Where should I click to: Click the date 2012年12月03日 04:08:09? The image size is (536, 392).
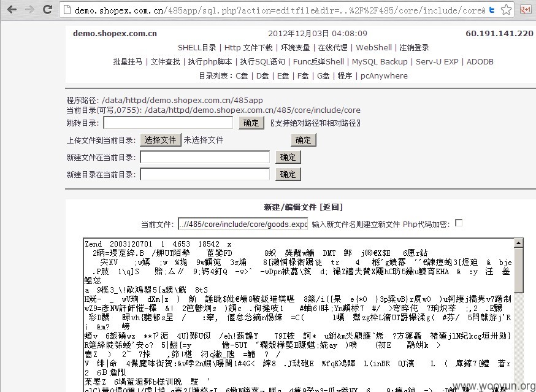point(318,34)
